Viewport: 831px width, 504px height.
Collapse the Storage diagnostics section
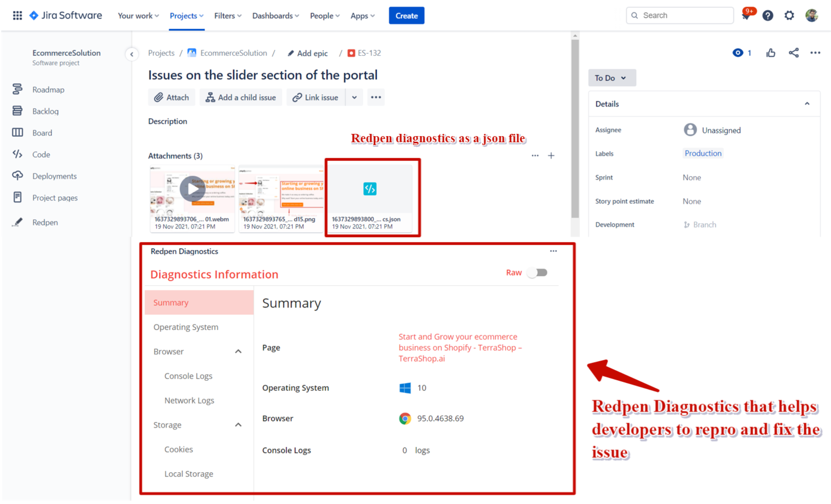coord(238,425)
